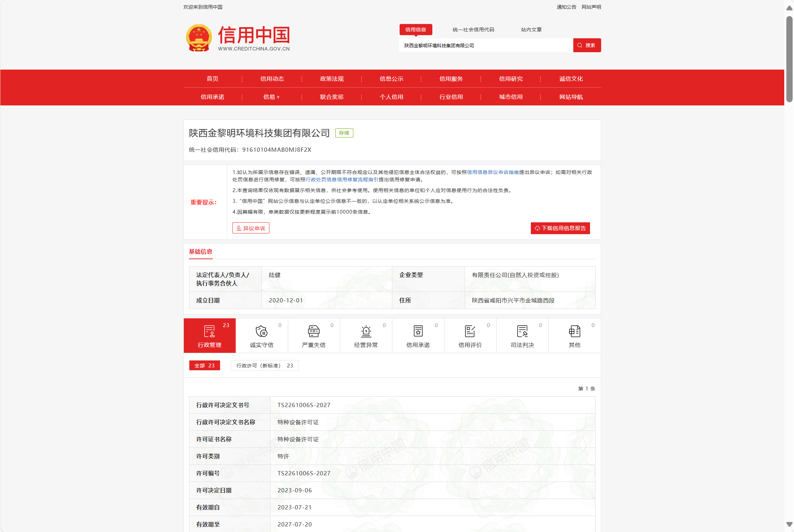Screen dimensions: 794x532
Task: Select the 诚实守信 shield icon
Action: [x=261, y=332]
